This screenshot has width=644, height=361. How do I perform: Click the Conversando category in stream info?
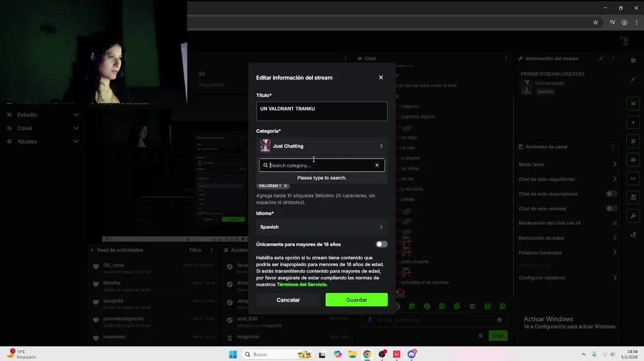[550, 83]
